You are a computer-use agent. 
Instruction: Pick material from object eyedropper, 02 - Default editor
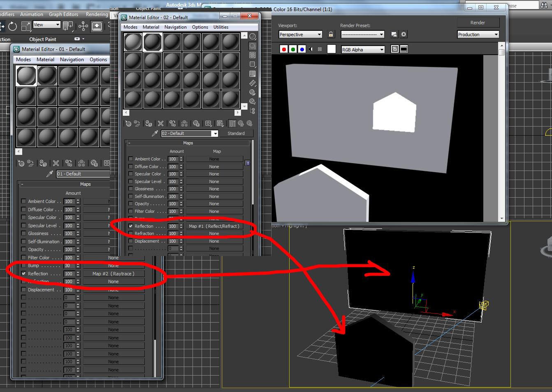[155, 134]
